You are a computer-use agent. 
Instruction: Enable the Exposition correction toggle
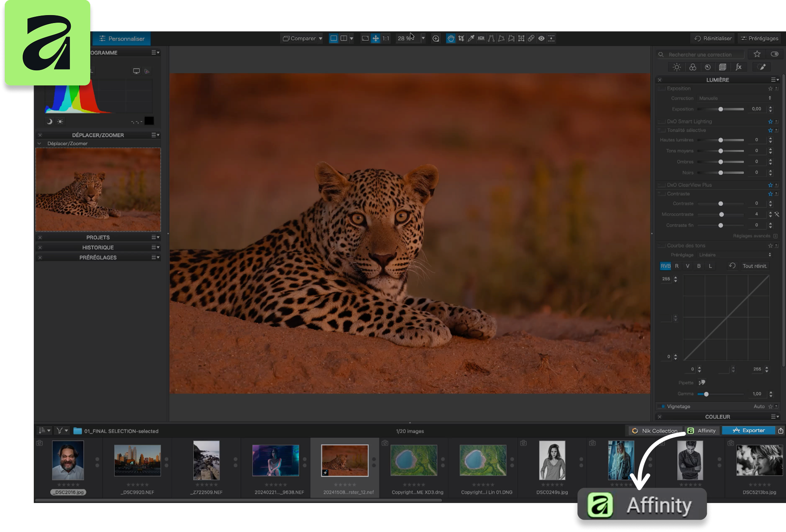coord(662,89)
